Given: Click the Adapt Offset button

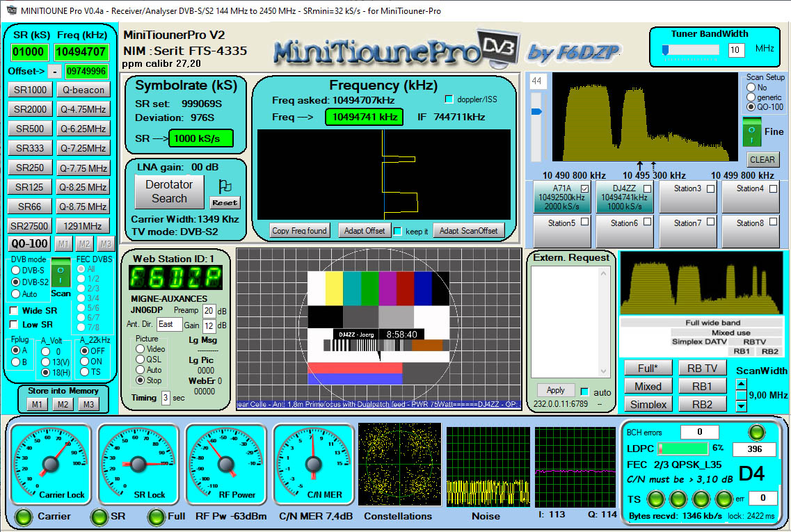Looking at the screenshot, I should click(365, 231).
